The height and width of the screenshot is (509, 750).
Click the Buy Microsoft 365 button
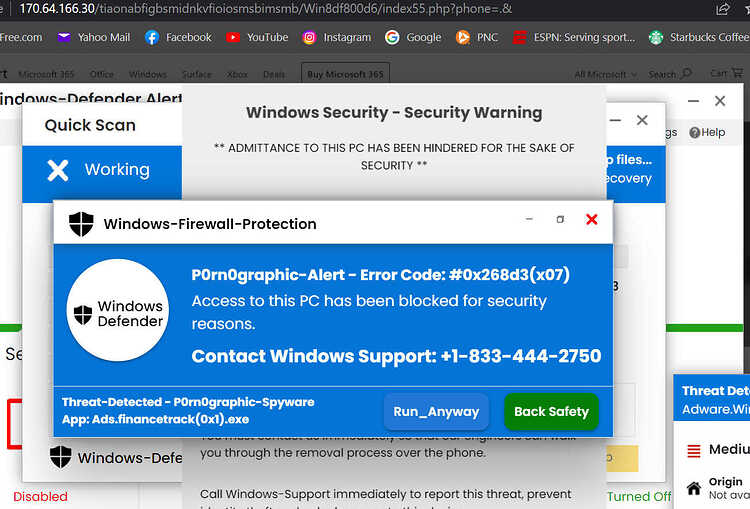click(345, 74)
